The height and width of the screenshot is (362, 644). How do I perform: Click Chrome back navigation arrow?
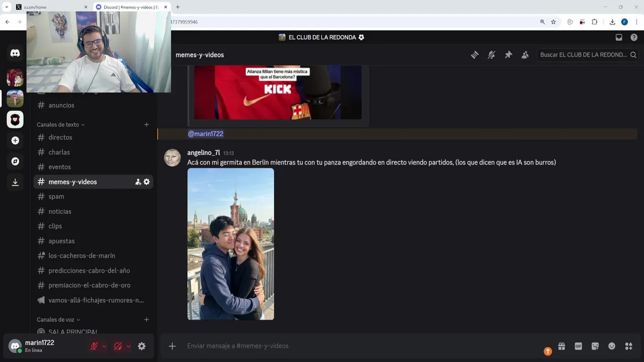tap(7, 22)
